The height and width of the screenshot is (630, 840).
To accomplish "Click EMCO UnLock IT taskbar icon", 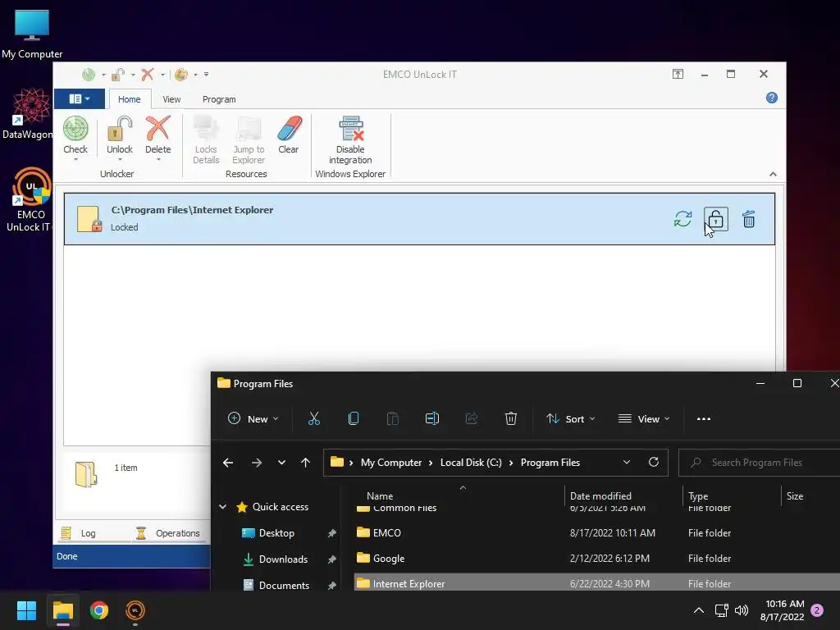I will [135, 610].
